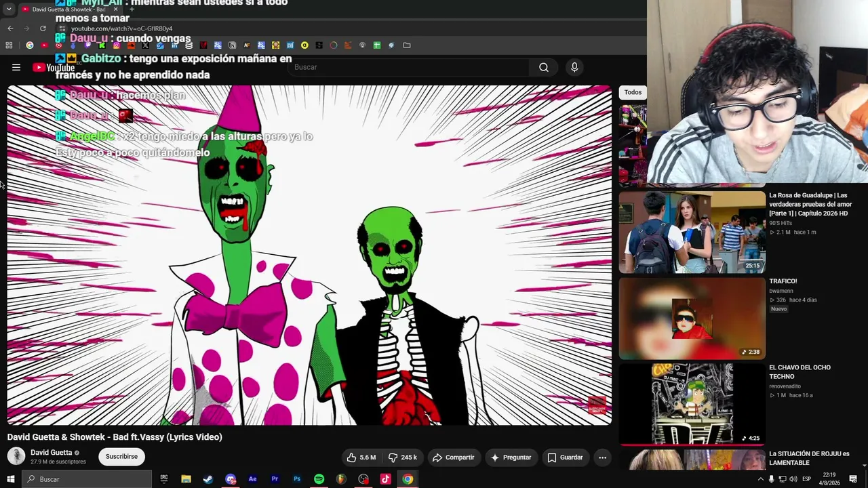Click the search magnifier button
Screen dimensions: 868x488
coord(544,67)
